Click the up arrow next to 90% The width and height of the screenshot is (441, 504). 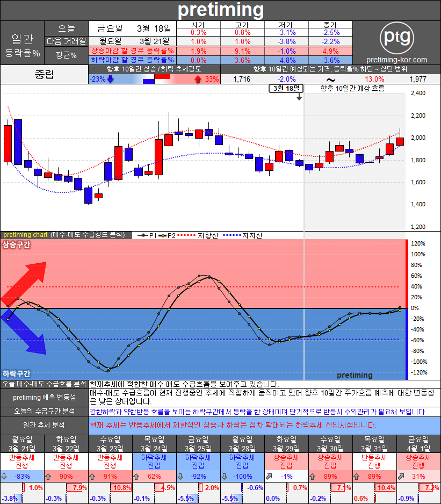tap(48, 477)
